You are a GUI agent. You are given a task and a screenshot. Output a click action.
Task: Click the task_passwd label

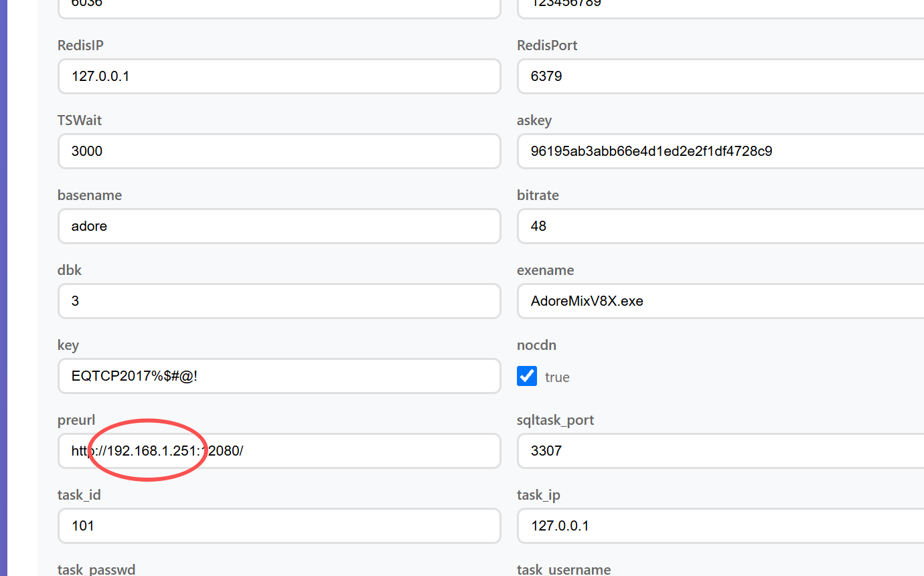point(96,569)
